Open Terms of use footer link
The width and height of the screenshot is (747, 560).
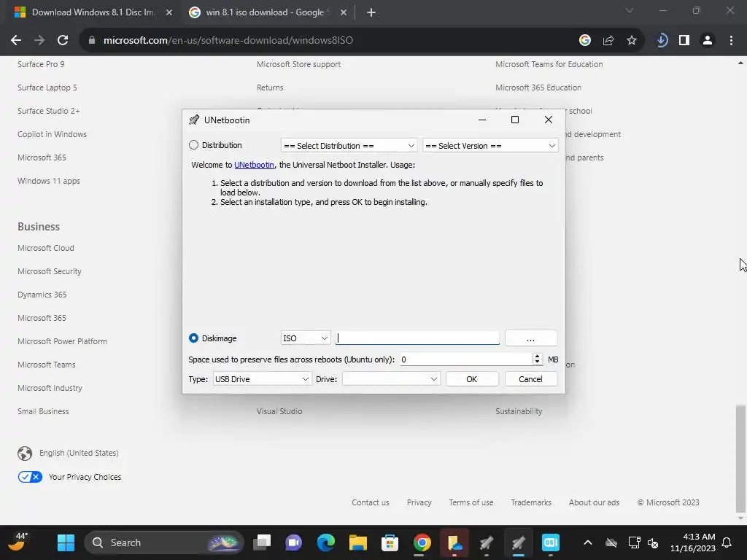pyautogui.click(x=471, y=502)
